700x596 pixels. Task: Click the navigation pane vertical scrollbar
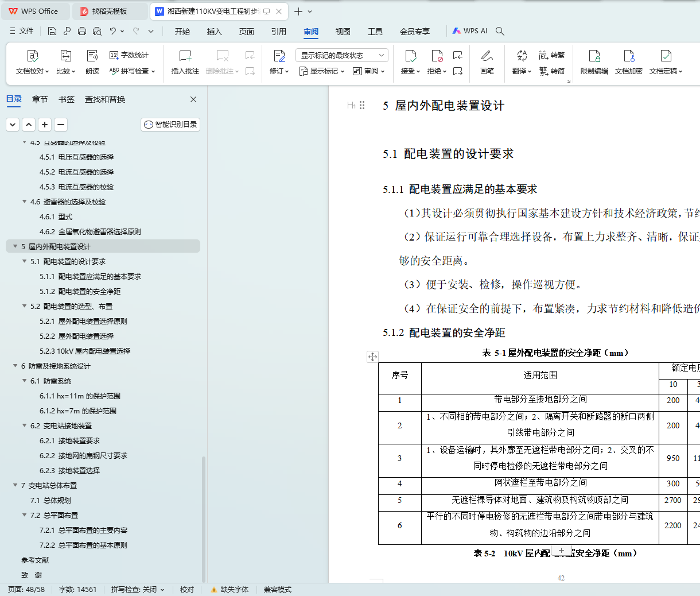(x=204, y=518)
